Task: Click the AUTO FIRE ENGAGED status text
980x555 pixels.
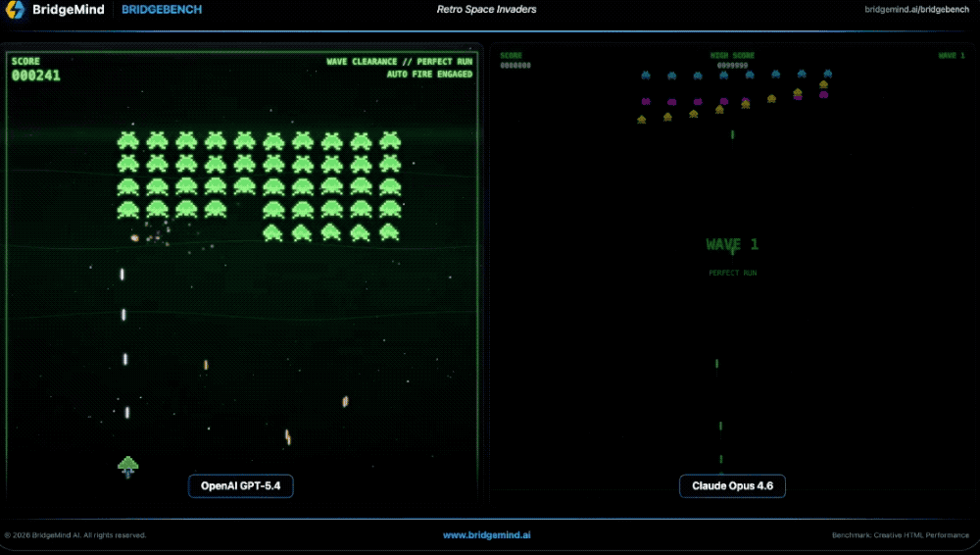Action: point(429,74)
